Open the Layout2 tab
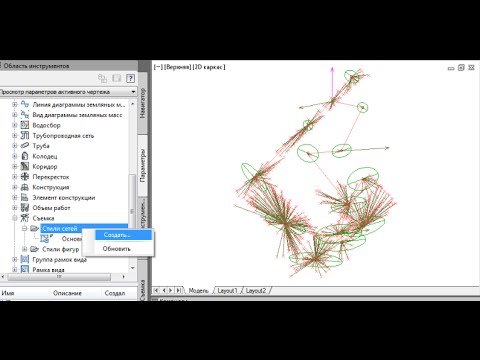The height and width of the screenshot is (360, 480). 256,291
